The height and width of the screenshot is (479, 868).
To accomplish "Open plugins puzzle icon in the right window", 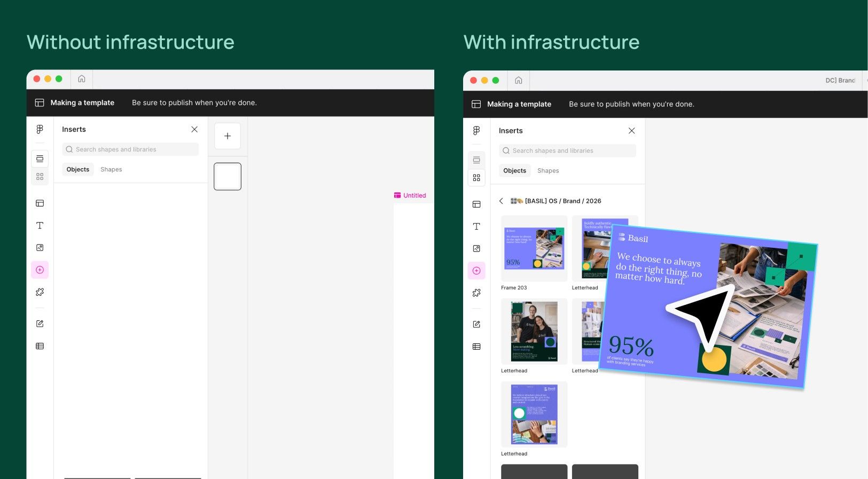I will 476,293.
